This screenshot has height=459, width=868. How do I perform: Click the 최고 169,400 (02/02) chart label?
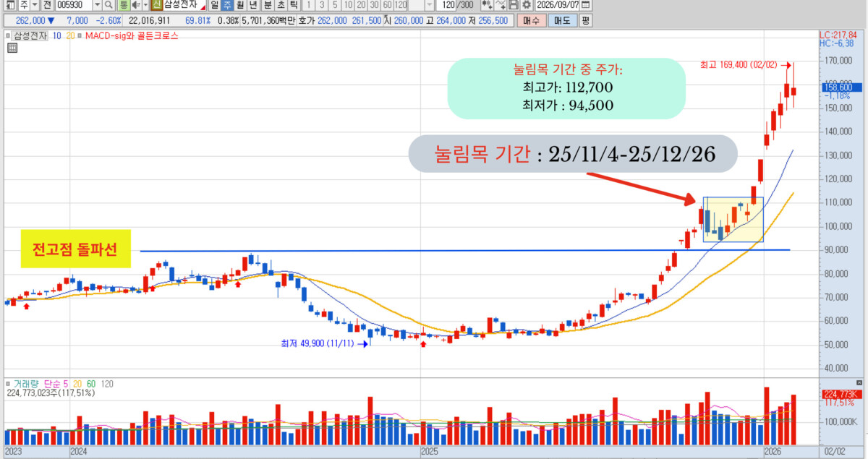[739, 65]
